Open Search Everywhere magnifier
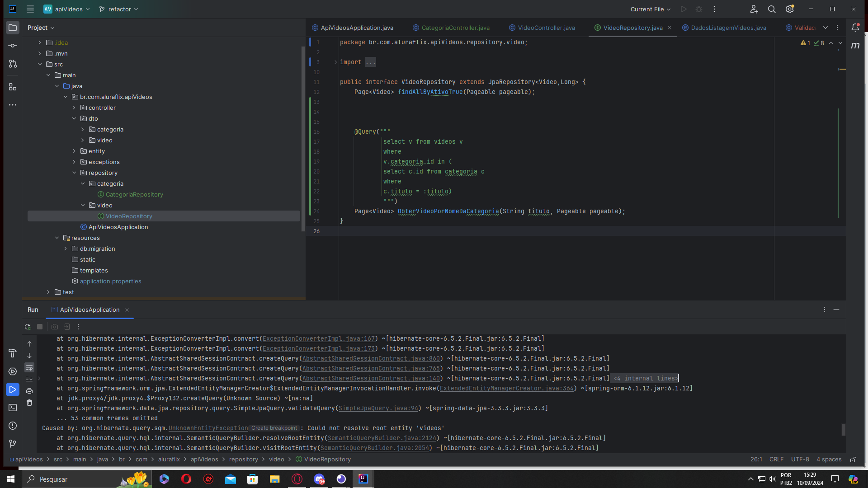This screenshot has height=488, width=868. point(772,9)
